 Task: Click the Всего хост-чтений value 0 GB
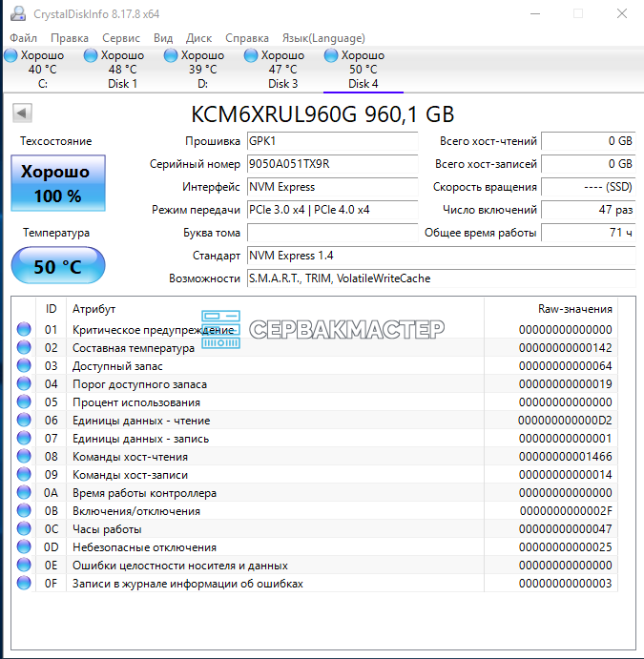tap(588, 141)
